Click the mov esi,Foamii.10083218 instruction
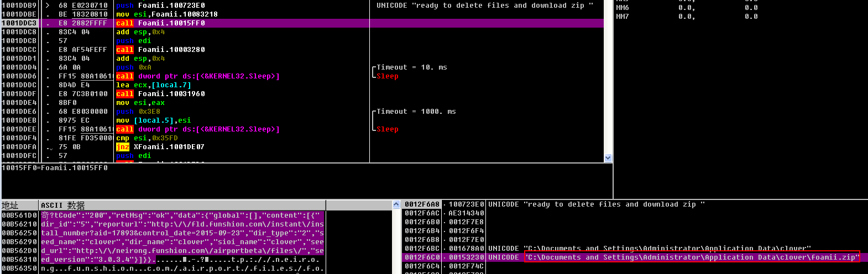Viewport: 868px width, 274px height. point(167,14)
